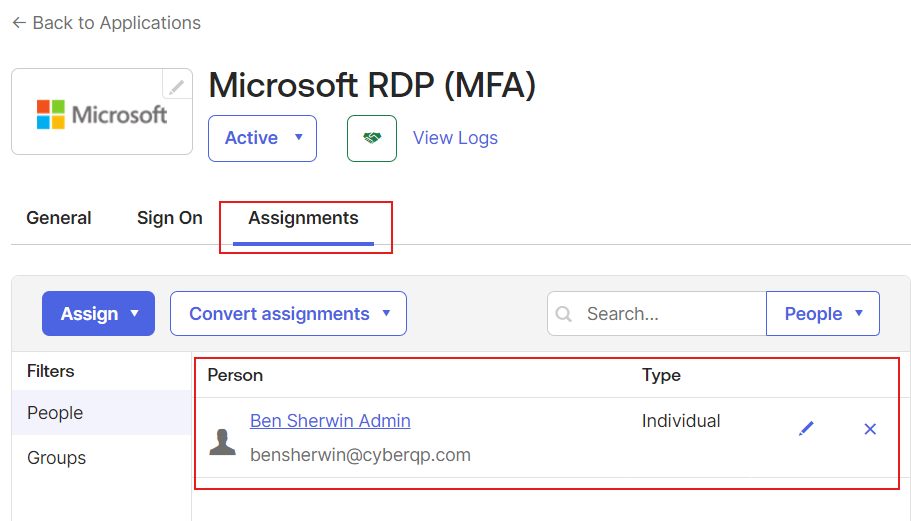The width and height of the screenshot is (911, 521).
Task: Expand the Convert assignments dropdown
Action: [288, 314]
